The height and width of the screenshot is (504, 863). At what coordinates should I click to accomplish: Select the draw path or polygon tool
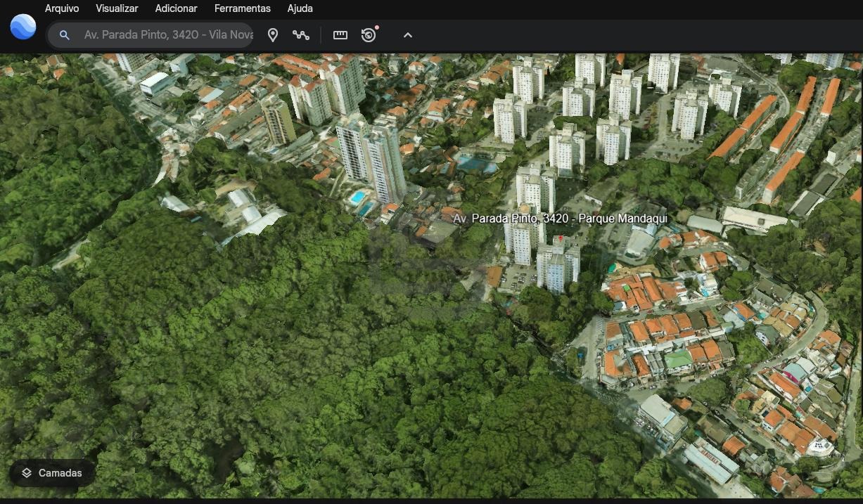point(301,35)
